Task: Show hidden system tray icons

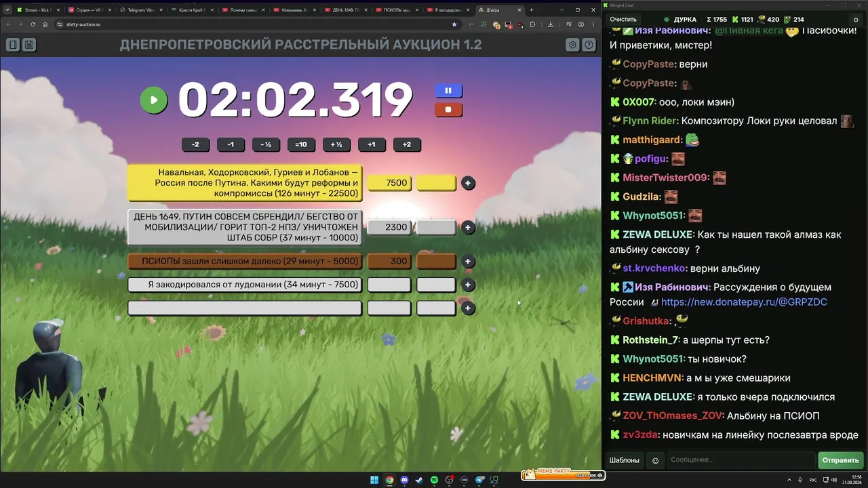Action: click(x=789, y=480)
